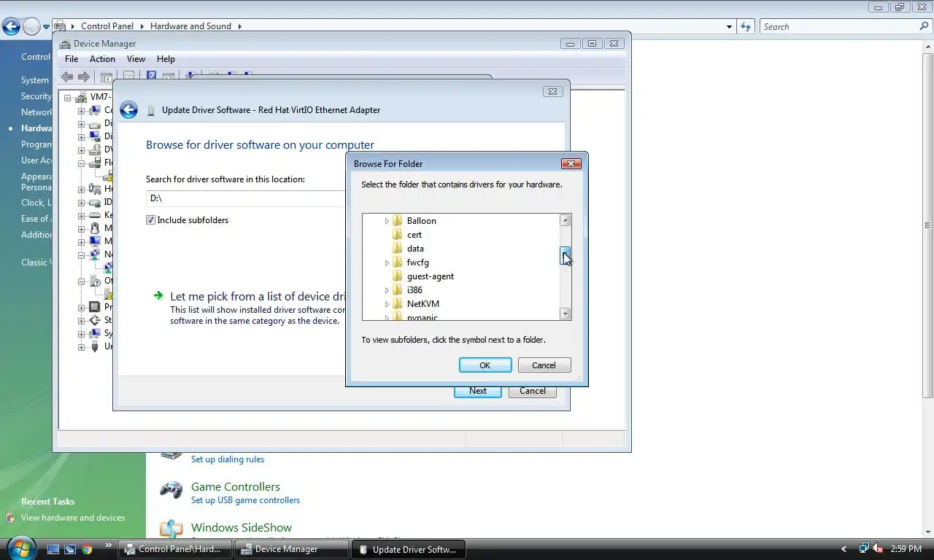
Task: Click the Game Controllers icon in Control Panel
Action: coord(171,490)
